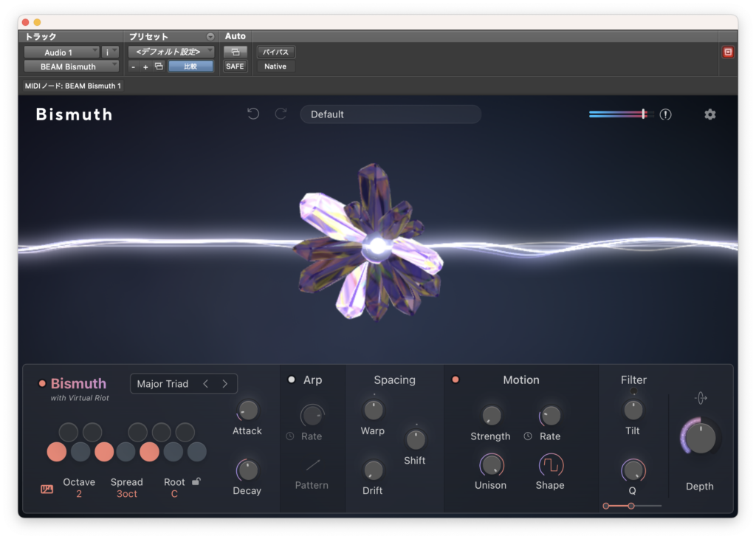Open the plug-in automation enable icon under Auto
The height and width of the screenshot is (539, 756).
click(236, 52)
